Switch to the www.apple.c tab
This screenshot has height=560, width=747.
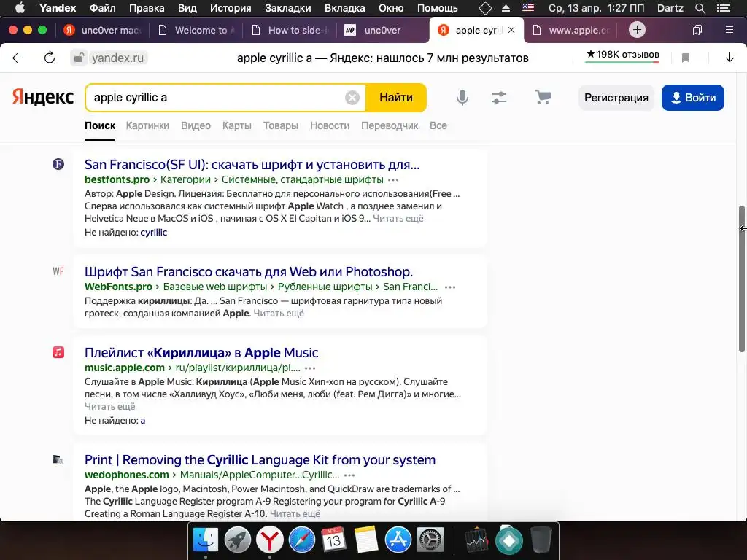(570, 30)
